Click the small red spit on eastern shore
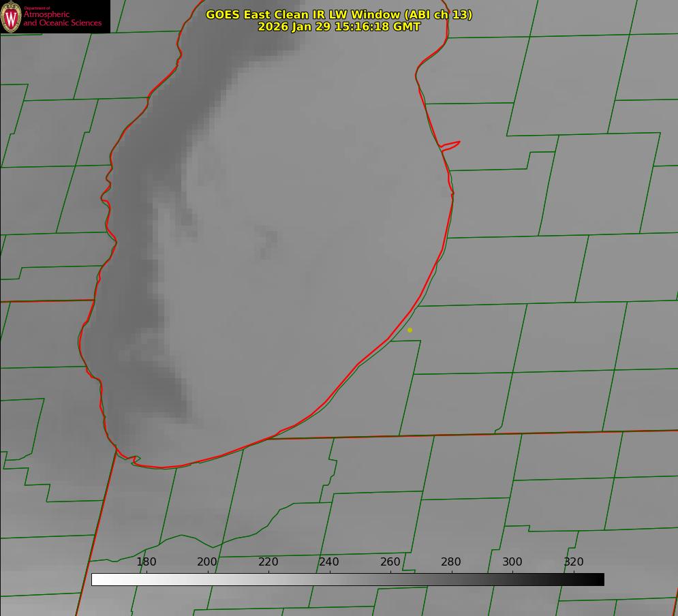This screenshot has width=678, height=616. tap(451, 144)
